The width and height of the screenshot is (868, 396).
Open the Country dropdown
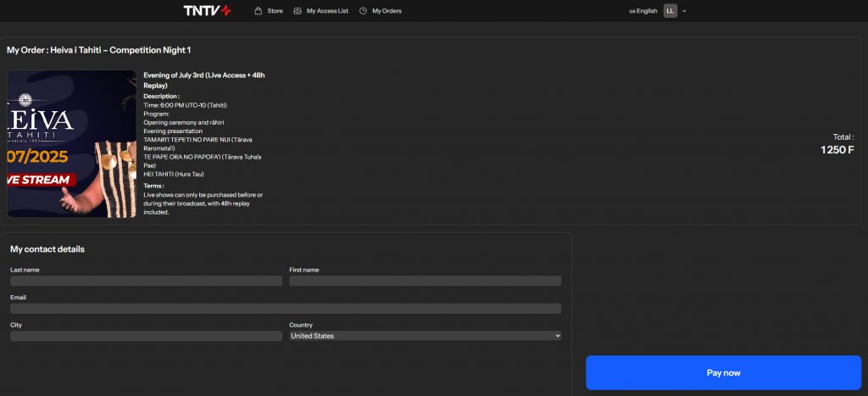425,336
